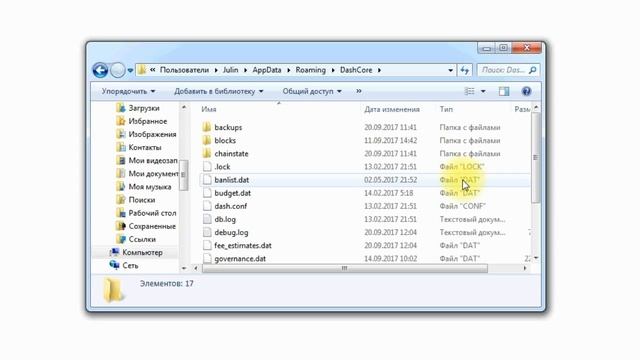Click the folder icon in the address bar
Image resolution: width=640 pixels, height=360 pixels.
tap(142, 70)
